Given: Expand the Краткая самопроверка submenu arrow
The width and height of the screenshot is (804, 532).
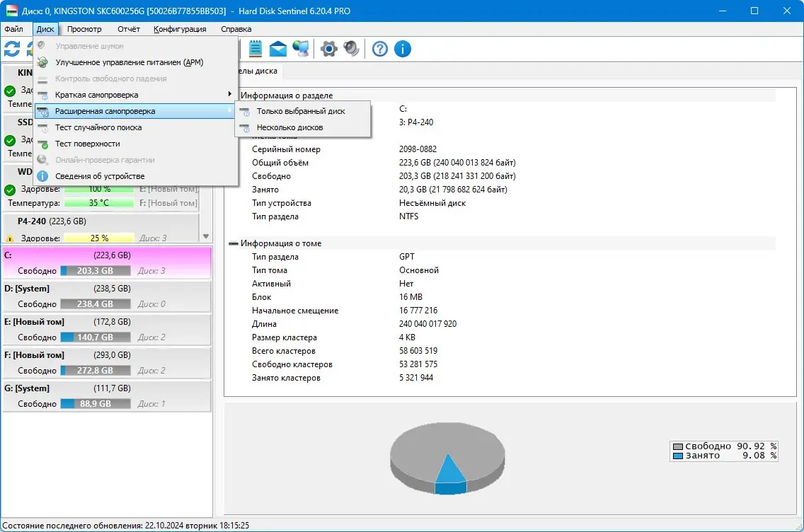Looking at the screenshot, I should click(x=230, y=94).
